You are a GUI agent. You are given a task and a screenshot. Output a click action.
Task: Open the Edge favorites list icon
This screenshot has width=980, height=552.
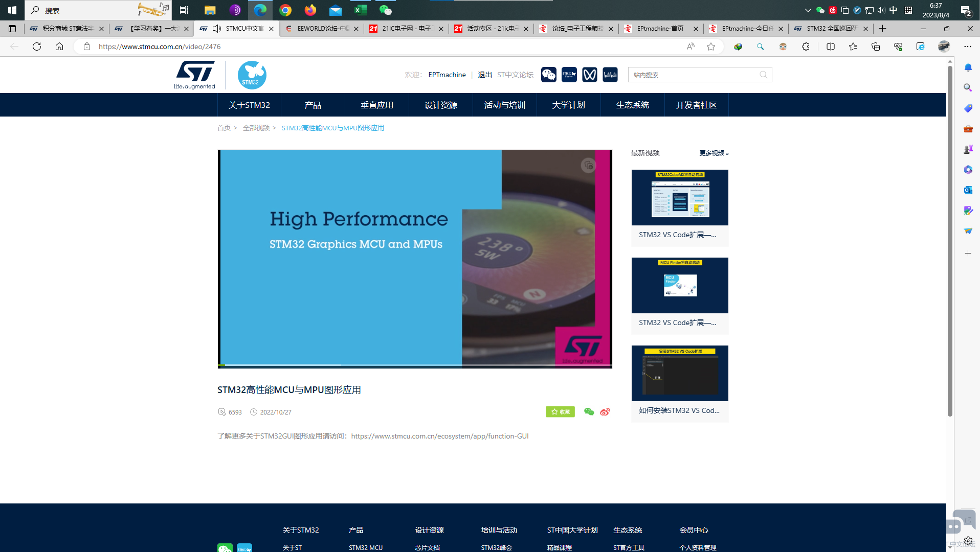(x=853, y=47)
